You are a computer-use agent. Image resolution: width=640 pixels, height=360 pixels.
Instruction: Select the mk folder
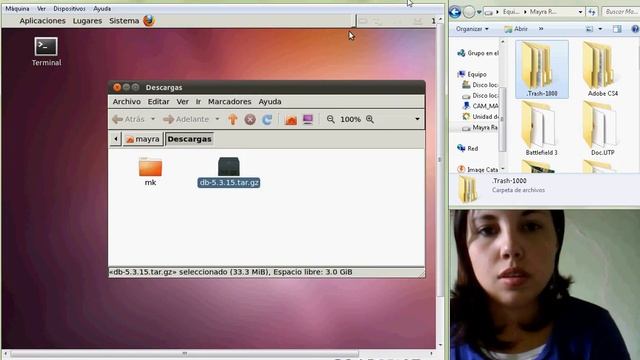pos(150,171)
